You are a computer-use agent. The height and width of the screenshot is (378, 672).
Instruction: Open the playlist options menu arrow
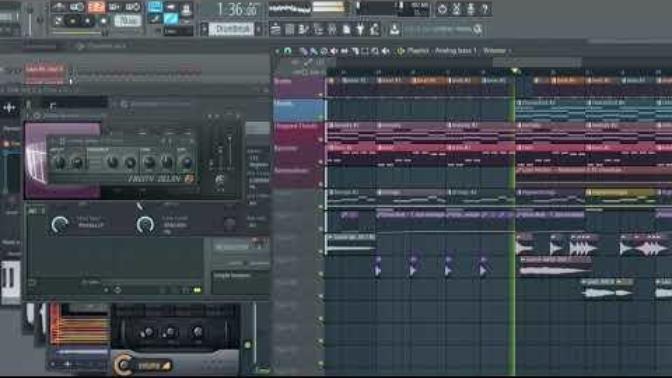tap(277, 51)
